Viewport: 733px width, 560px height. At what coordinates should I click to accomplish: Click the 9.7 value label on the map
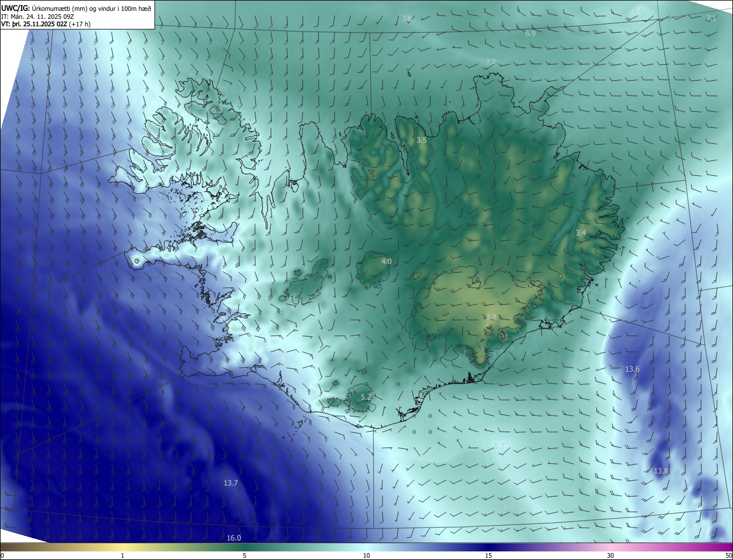click(x=499, y=447)
